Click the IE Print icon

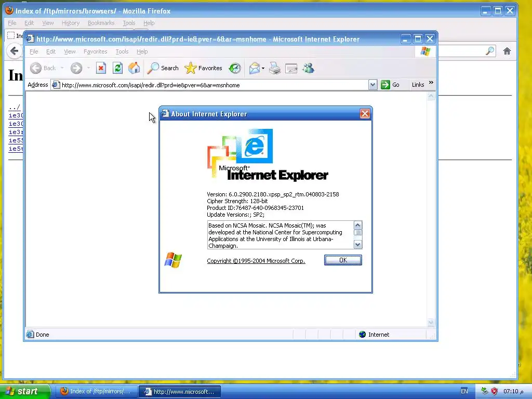pyautogui.click(x=275, y=68)
